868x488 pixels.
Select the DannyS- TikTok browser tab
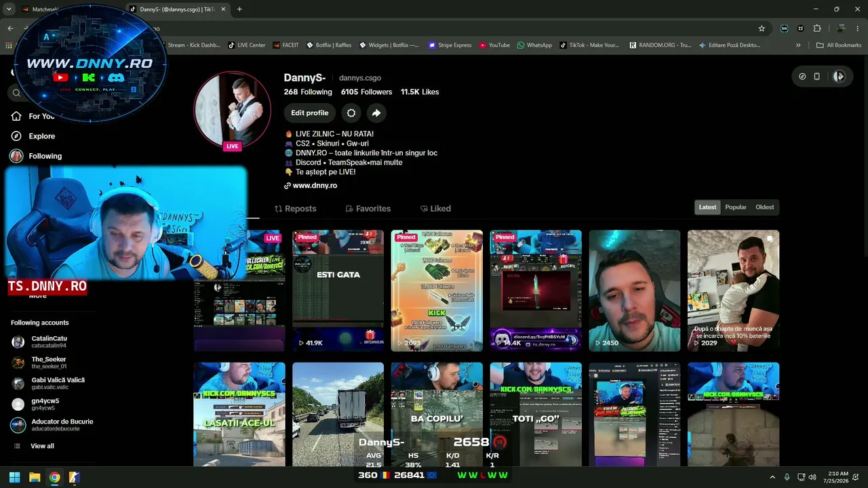tap(178, 9)
